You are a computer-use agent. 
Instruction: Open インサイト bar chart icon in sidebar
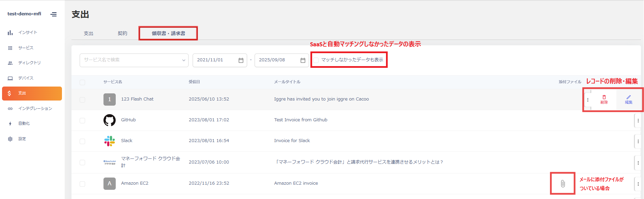[x=10, y=33]
